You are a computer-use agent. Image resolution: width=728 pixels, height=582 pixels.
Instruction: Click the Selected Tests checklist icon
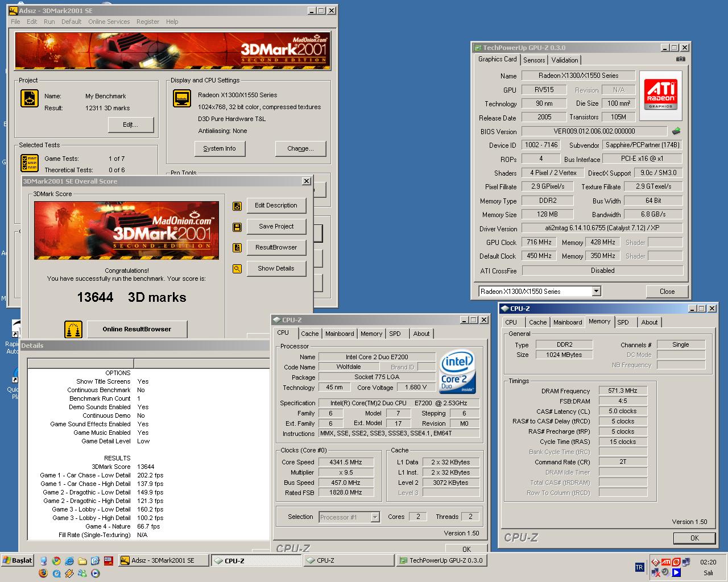click(30, 163)
